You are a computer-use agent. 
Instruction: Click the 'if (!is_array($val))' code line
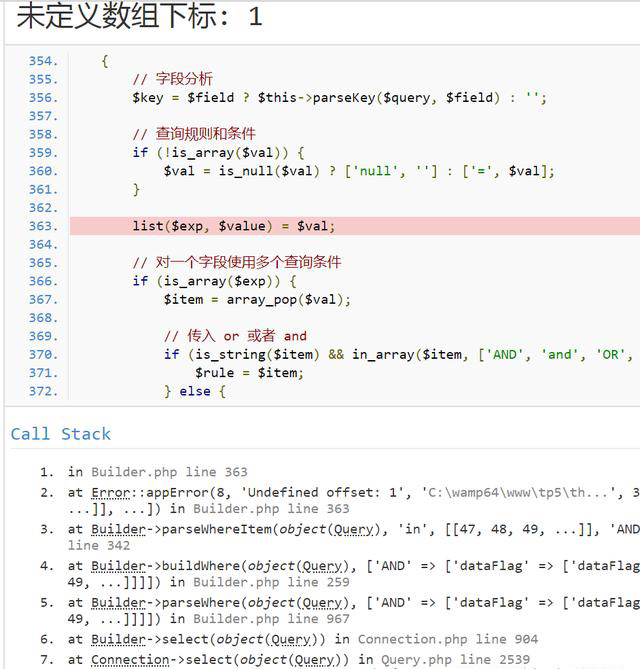tap(218, 153)
